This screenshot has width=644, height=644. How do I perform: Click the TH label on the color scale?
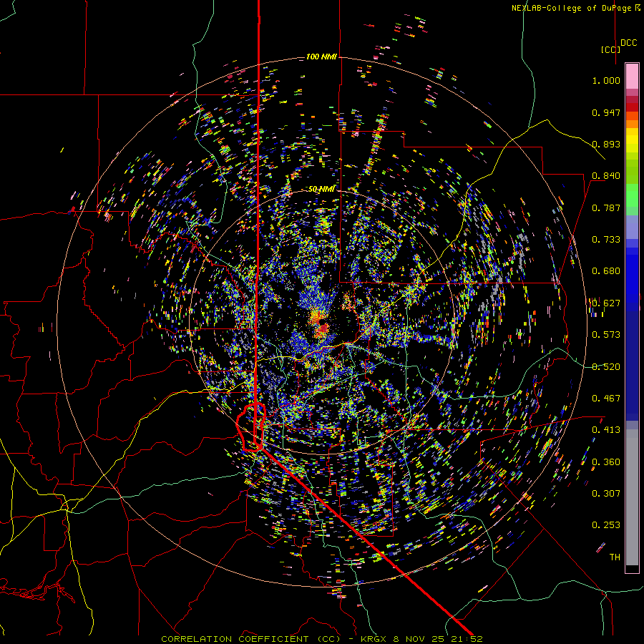[x=615, y=557]
